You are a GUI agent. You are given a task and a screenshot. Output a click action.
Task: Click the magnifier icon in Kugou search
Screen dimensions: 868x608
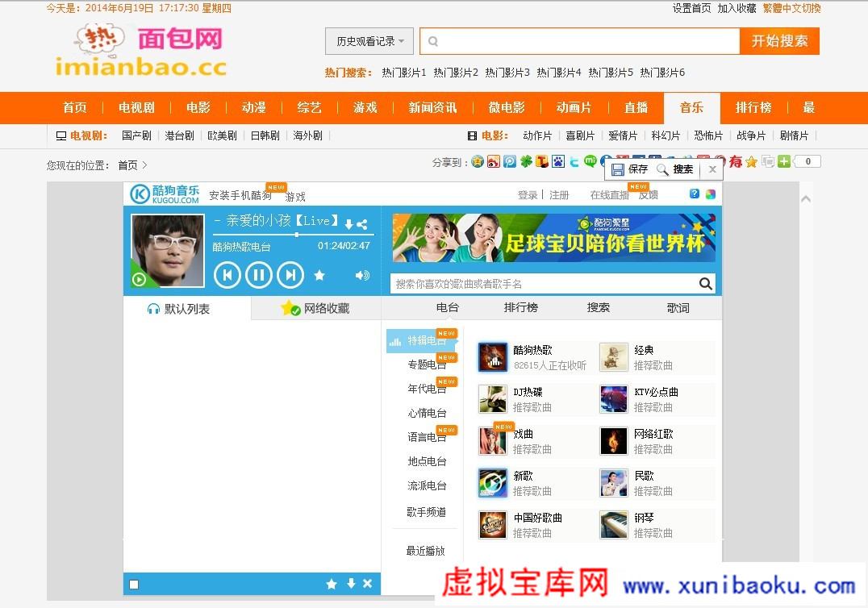pos(705,283)
